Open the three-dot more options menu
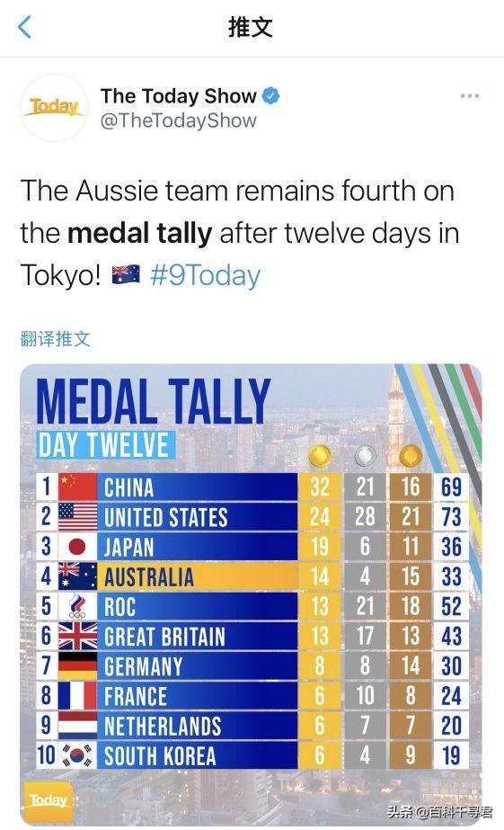 tap(469, 96)
